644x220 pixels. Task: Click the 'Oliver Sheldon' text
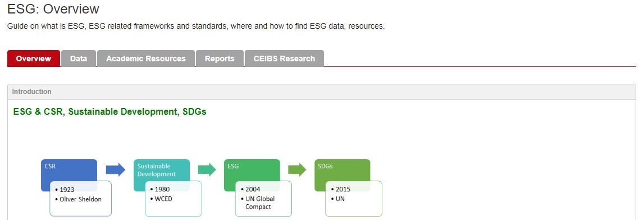pos(80,199)
